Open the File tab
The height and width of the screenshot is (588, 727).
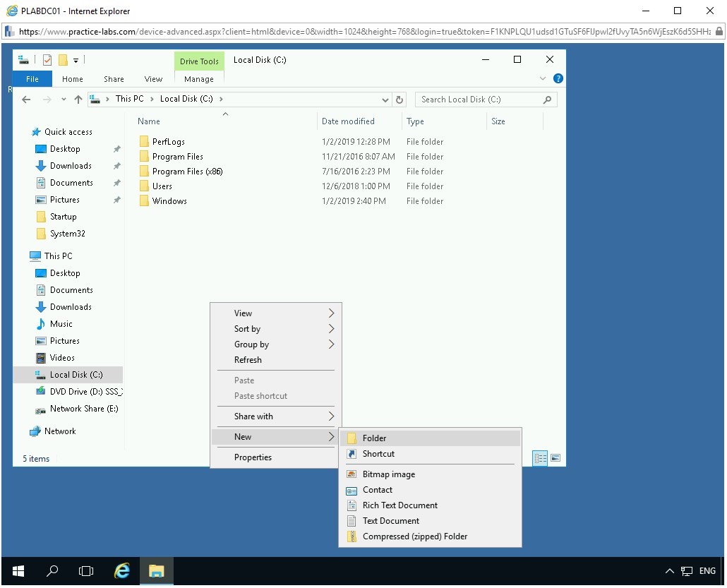(x=32, y=79)
